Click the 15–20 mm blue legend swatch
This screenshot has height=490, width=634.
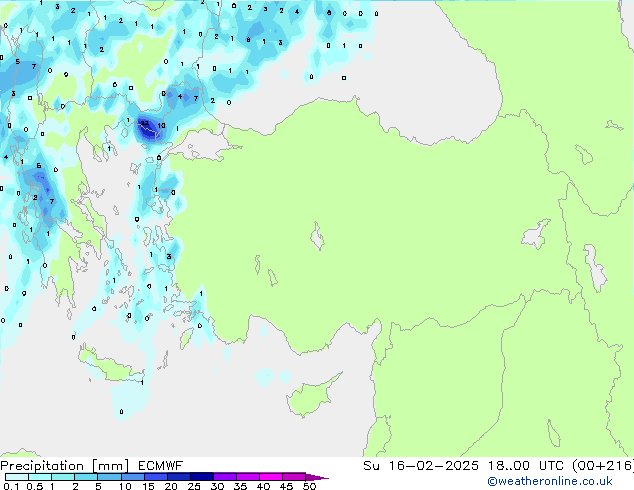155,477
